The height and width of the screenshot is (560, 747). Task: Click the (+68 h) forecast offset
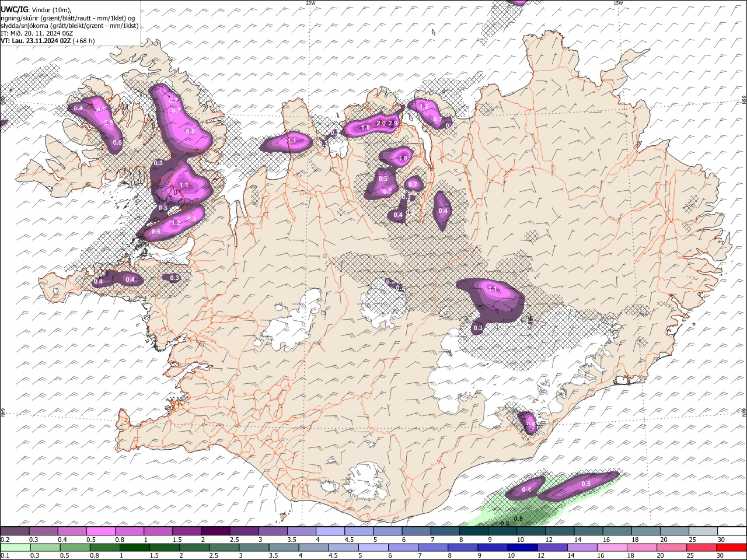tap(84, 41)
